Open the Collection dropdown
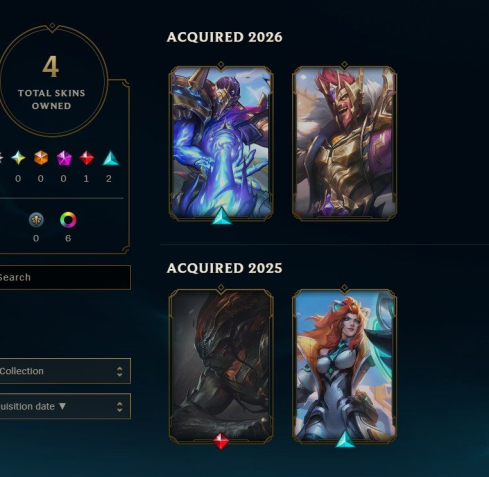The width and height of the screenshot is (489, 477). tap(65, 371)
